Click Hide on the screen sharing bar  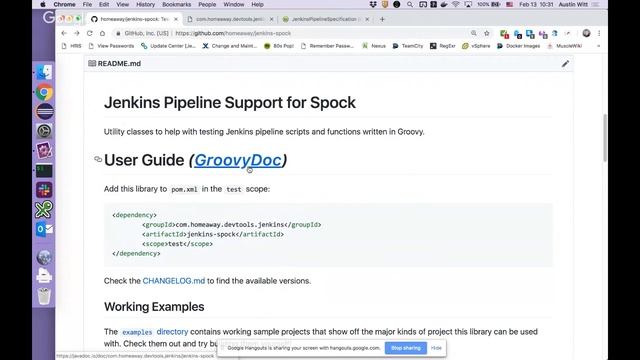pos(436,348)
